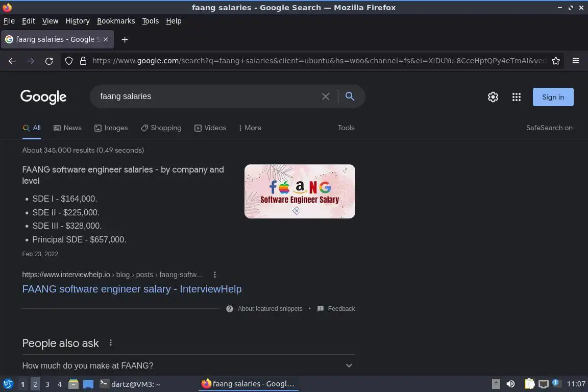View site security padlock info
This screenshot has height=392, width=588.
pyautogui.click(x=83, y=61)
